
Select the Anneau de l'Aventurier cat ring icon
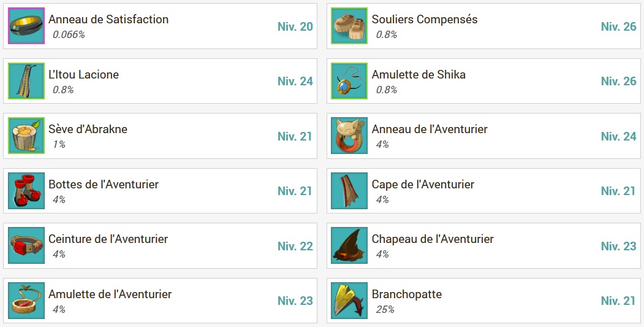tap(349, 136)
